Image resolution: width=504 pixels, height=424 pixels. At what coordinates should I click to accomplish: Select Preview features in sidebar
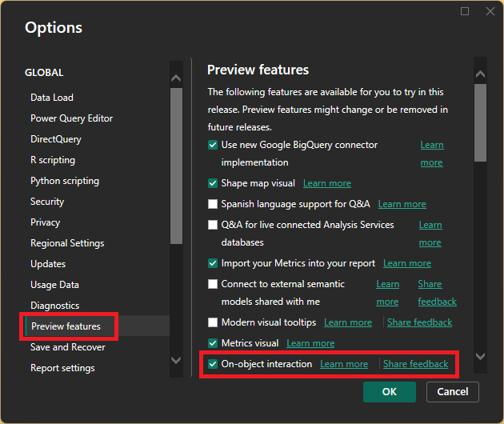tap(66, 326)
